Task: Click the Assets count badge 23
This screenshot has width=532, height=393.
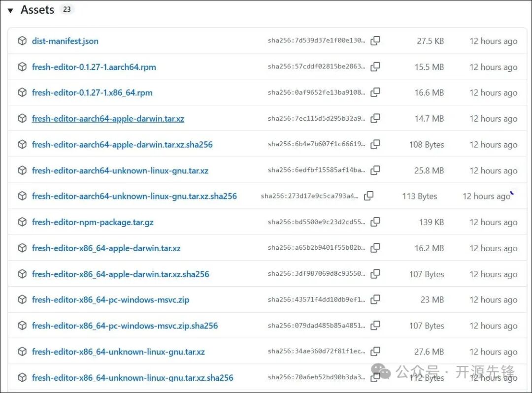Action: point(67,9)
